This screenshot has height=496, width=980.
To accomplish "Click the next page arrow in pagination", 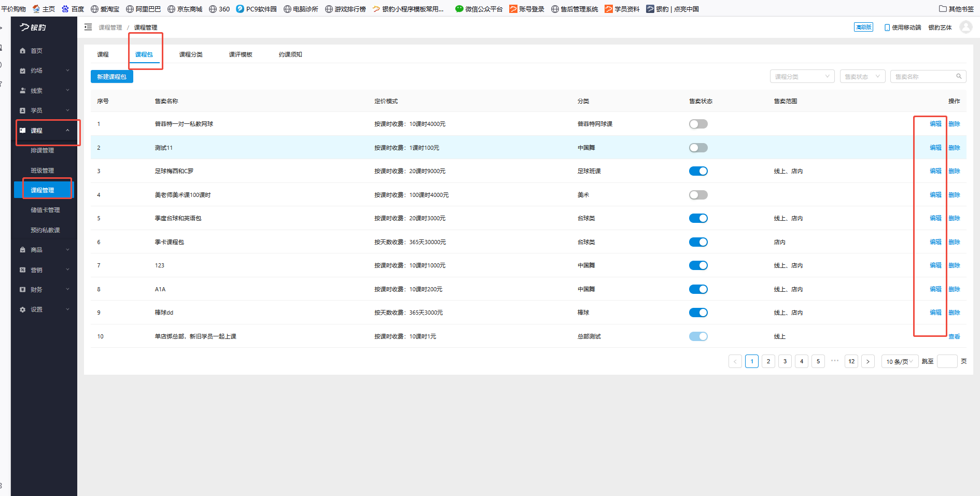I will coord(867,361).
